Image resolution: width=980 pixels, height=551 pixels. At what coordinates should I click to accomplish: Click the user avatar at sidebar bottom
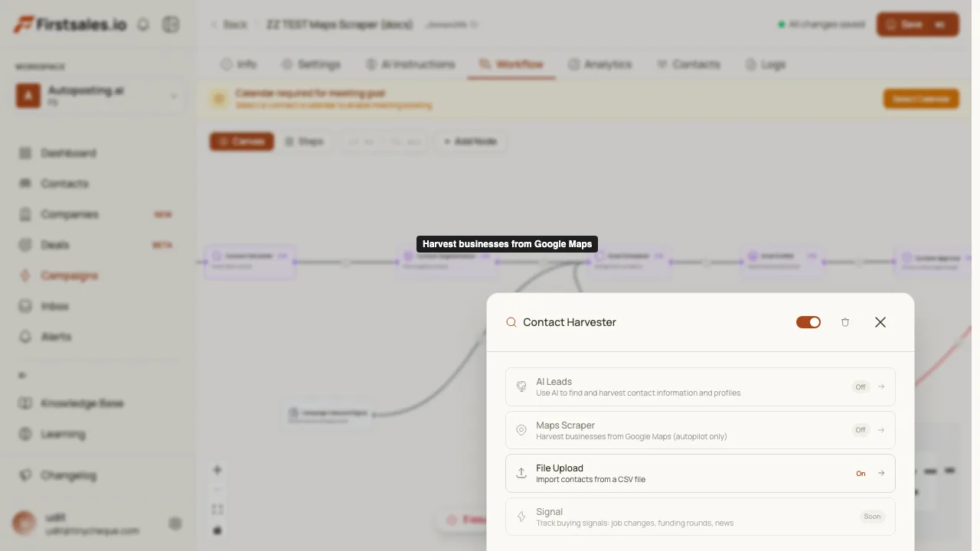pyautogui.click(x=24, y=523)
